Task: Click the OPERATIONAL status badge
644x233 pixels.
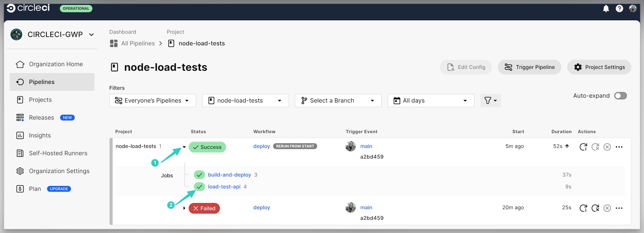Action: coord(76,9)
